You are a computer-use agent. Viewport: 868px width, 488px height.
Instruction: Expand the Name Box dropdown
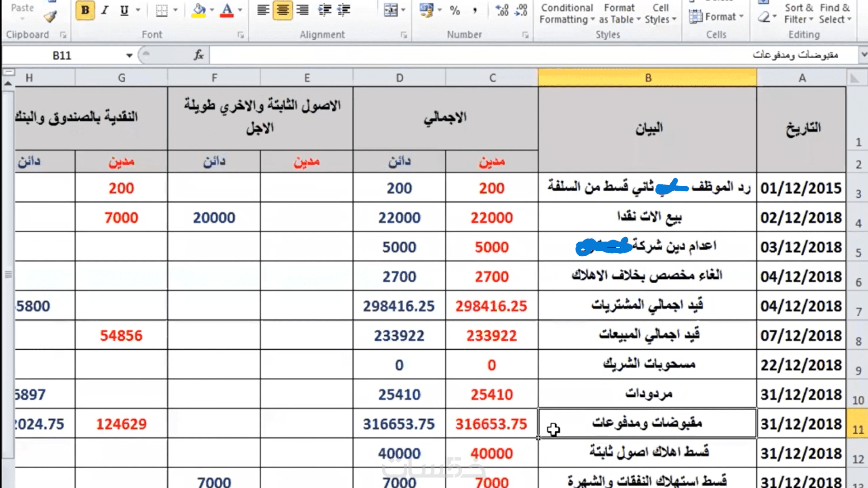[x=129, y=56]
